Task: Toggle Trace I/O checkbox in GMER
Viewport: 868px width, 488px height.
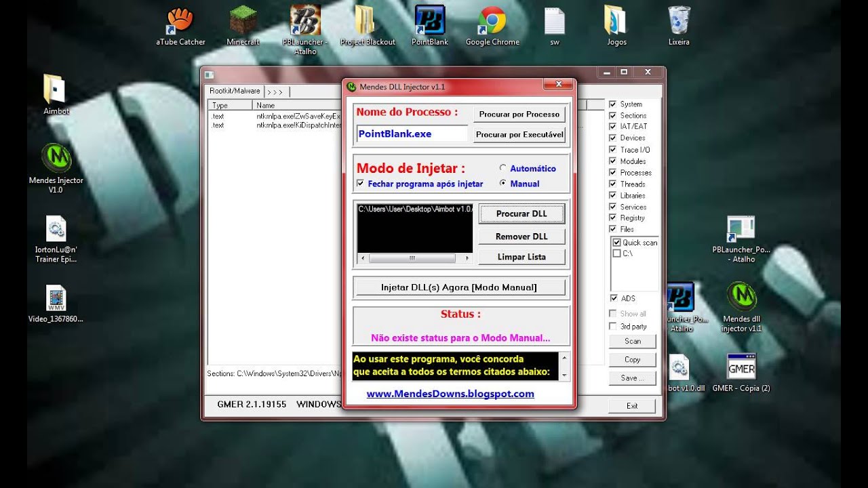Action: (x=613, y=150)
